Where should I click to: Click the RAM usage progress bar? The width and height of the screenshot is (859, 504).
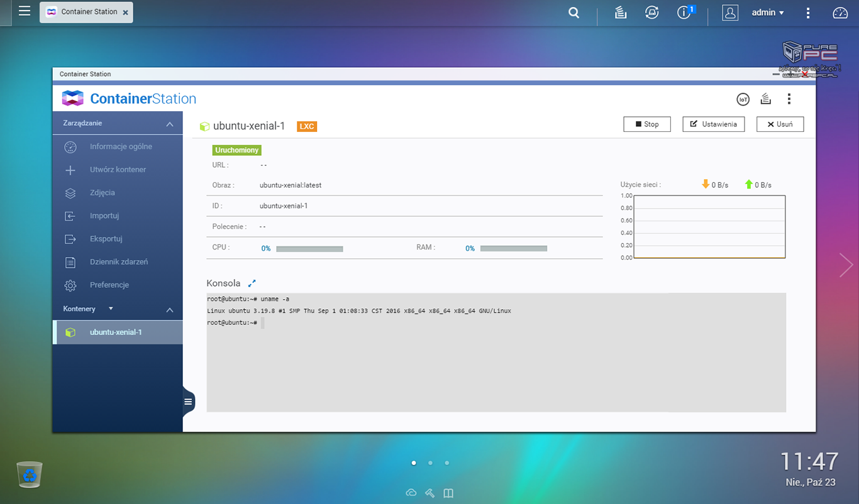pos(514,249)
